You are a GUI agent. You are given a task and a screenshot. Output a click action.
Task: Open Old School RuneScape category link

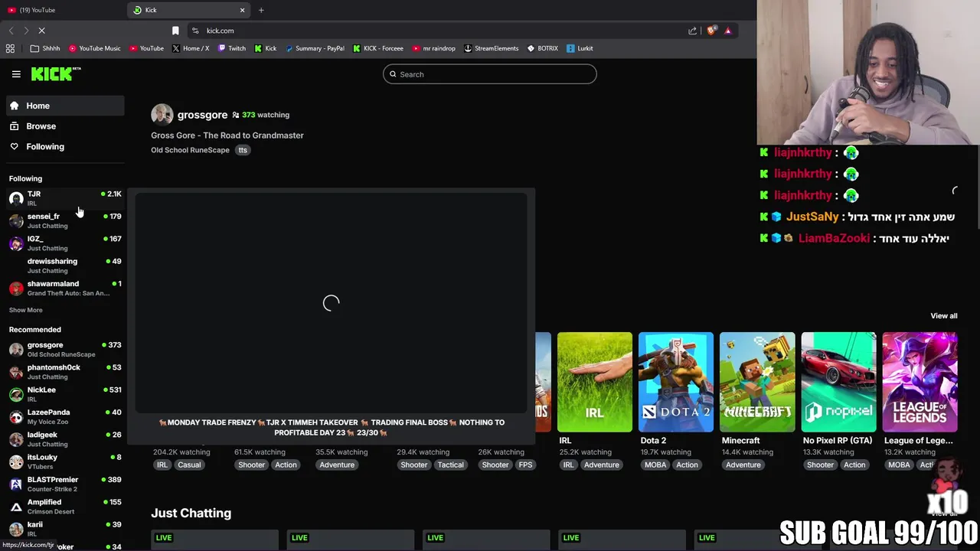click(x=190, y=150)
